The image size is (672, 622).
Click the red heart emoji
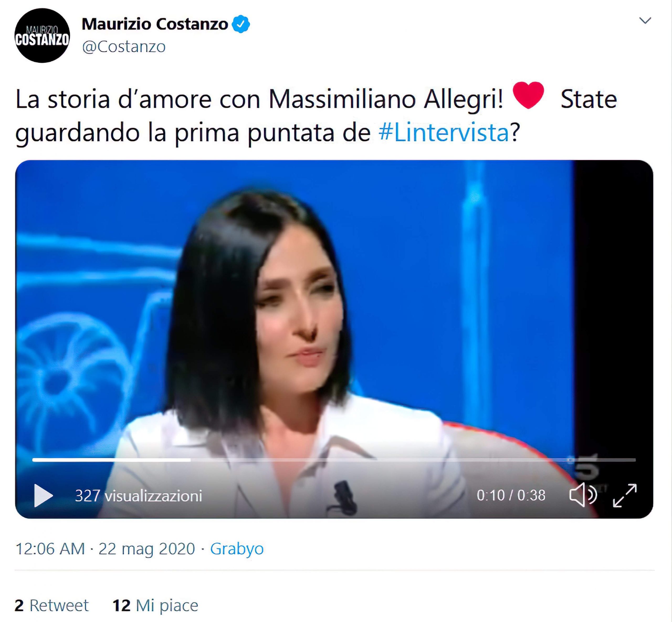coord(528,95)
